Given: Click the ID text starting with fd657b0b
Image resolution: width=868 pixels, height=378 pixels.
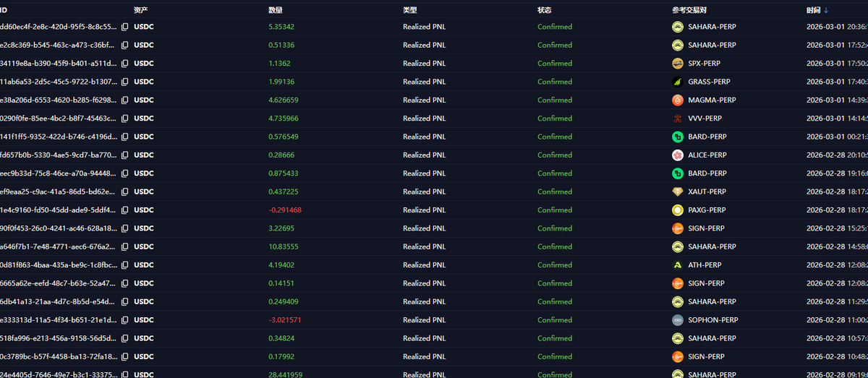Looking at the screenshot, I should pos(58,155).
